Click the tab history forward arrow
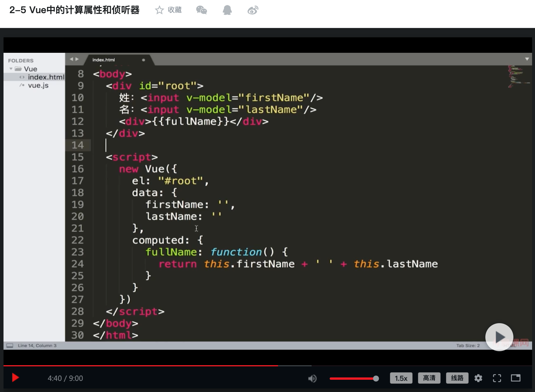This screenshot has height=392, width=535. pyautogui.click(x=77, y=59)
